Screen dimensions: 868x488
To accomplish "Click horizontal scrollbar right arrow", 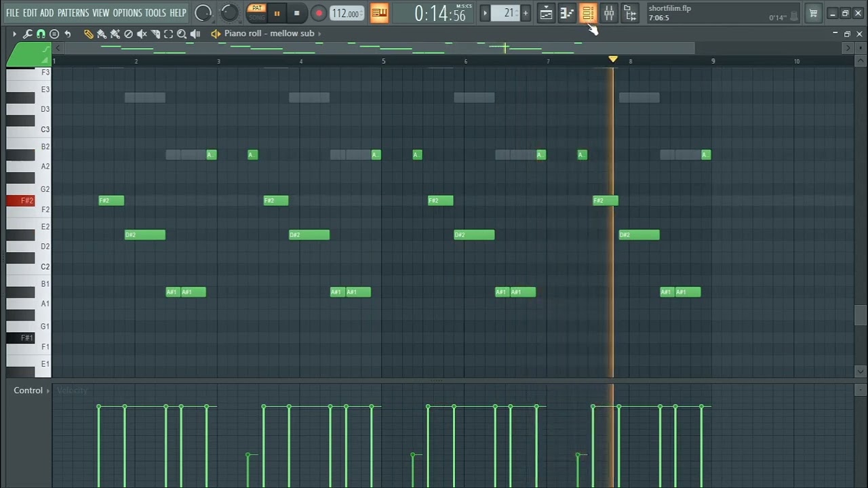I will coord(848,47).
